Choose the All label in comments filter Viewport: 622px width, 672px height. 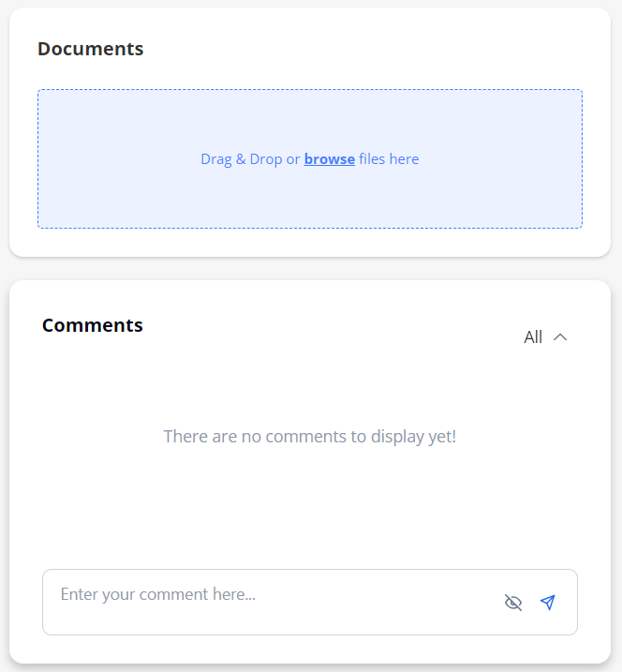(533, 337)
